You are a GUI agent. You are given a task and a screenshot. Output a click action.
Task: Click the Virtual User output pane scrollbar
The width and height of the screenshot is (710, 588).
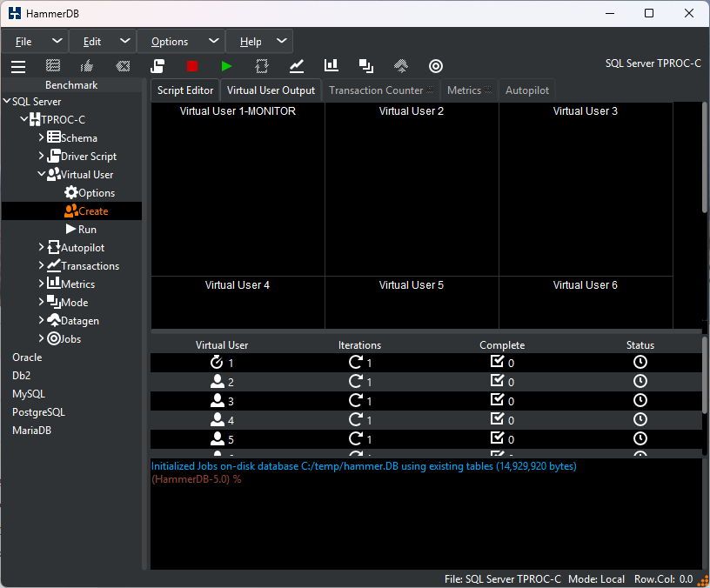pos(705,157)
